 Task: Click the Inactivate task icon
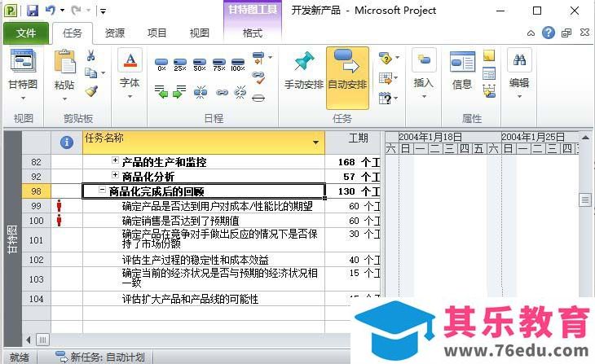tap(258, 99)
